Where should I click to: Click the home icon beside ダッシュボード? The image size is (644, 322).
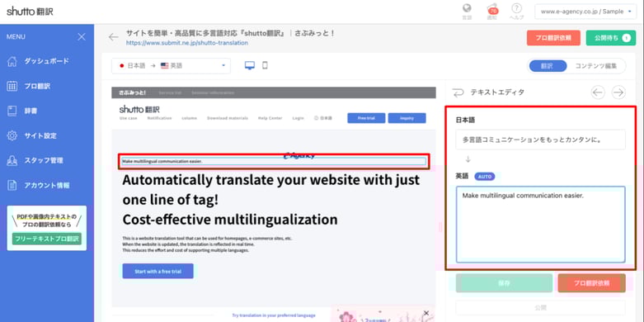12,61
